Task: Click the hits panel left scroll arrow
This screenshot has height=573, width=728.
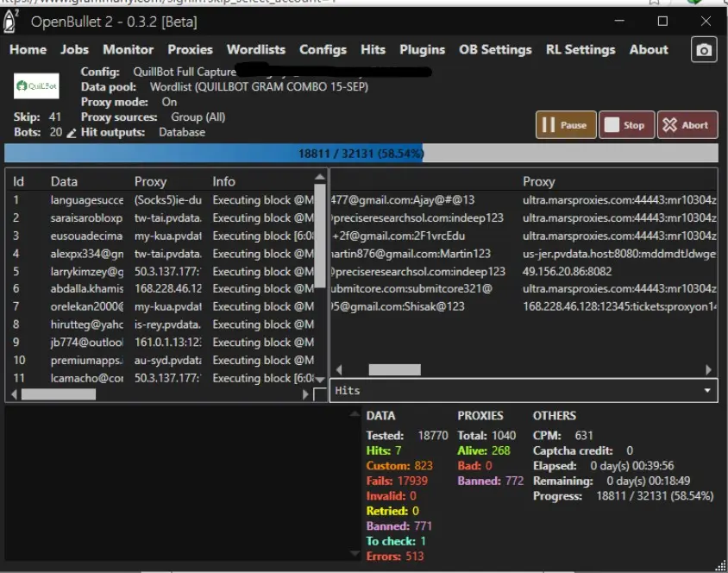Action: (x=338, y=369)
